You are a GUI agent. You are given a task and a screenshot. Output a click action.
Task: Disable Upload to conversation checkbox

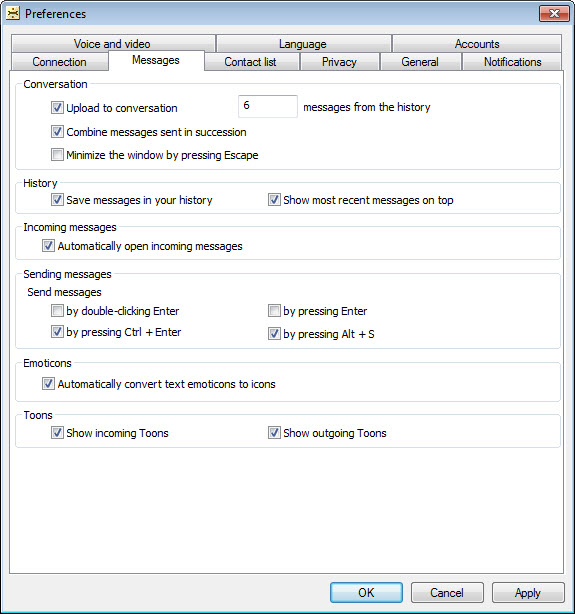[57, 107]
